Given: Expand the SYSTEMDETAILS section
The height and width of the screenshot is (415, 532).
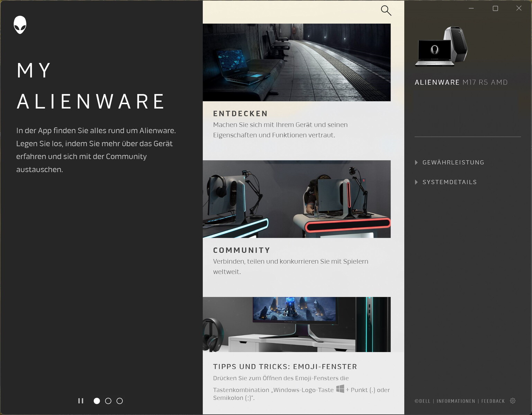Looking at the screenshot, I should tap(449, 182).
